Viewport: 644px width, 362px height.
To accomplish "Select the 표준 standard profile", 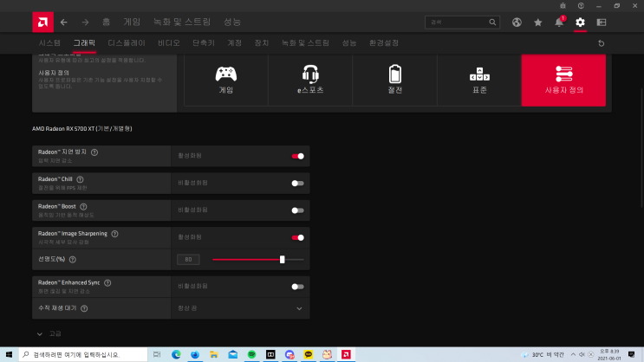I will pos(479,80).
